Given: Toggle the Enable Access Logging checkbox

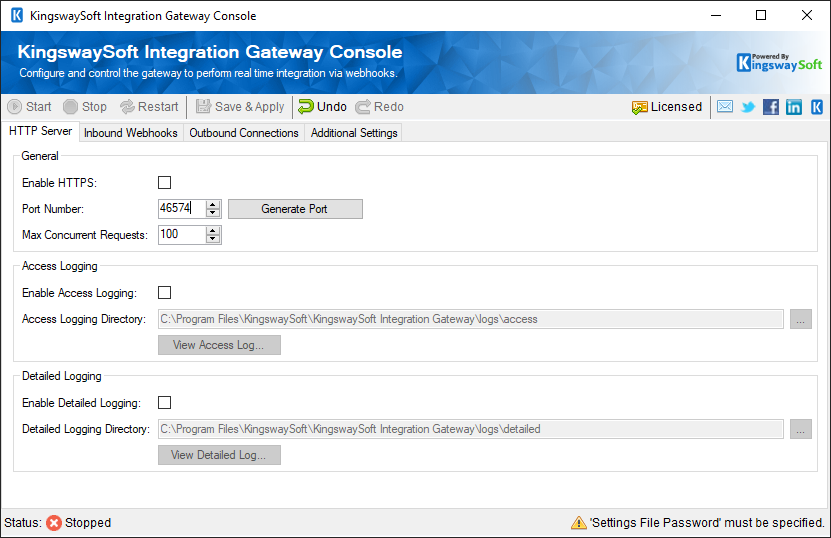Looking at the screenshot, I should 165,293.
